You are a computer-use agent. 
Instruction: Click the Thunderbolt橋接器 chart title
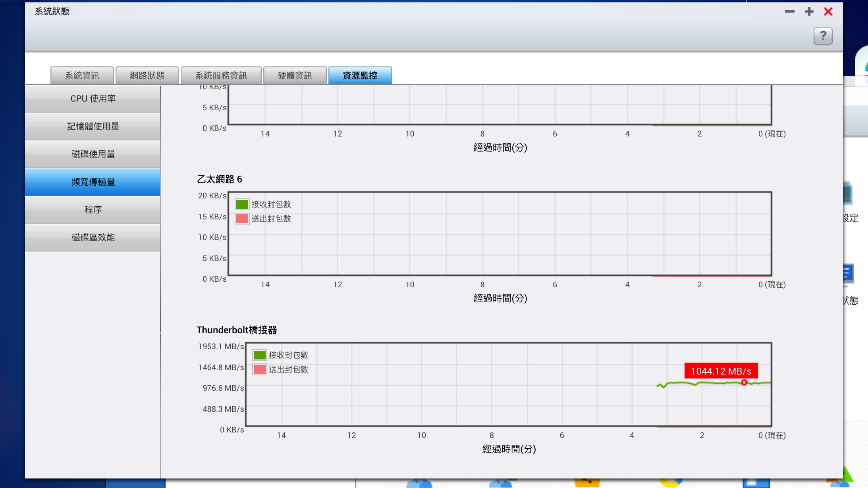(x=237, y=330)
